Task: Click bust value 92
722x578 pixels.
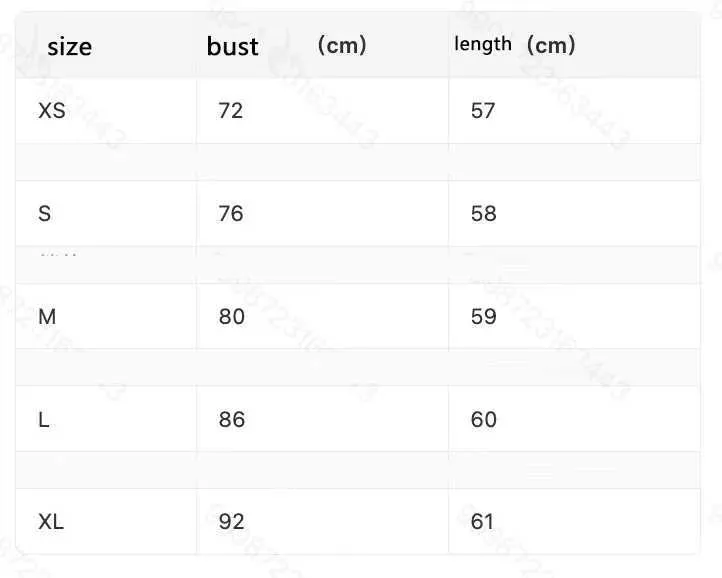Action: 231,522
